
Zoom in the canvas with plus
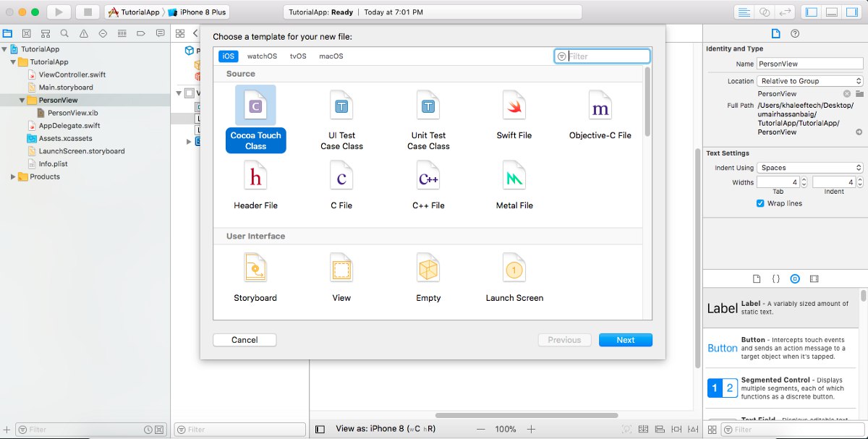(532, 429)
